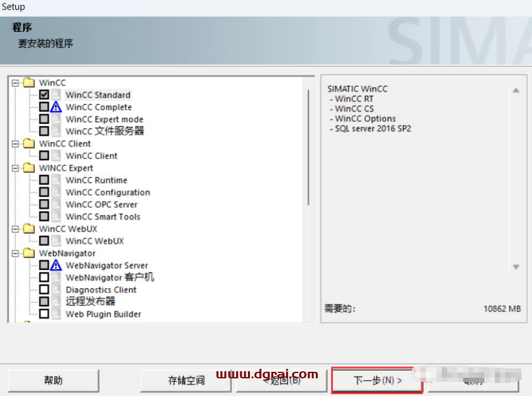
Task: Collapse the WinCC tree node
Action: point(16,82)
